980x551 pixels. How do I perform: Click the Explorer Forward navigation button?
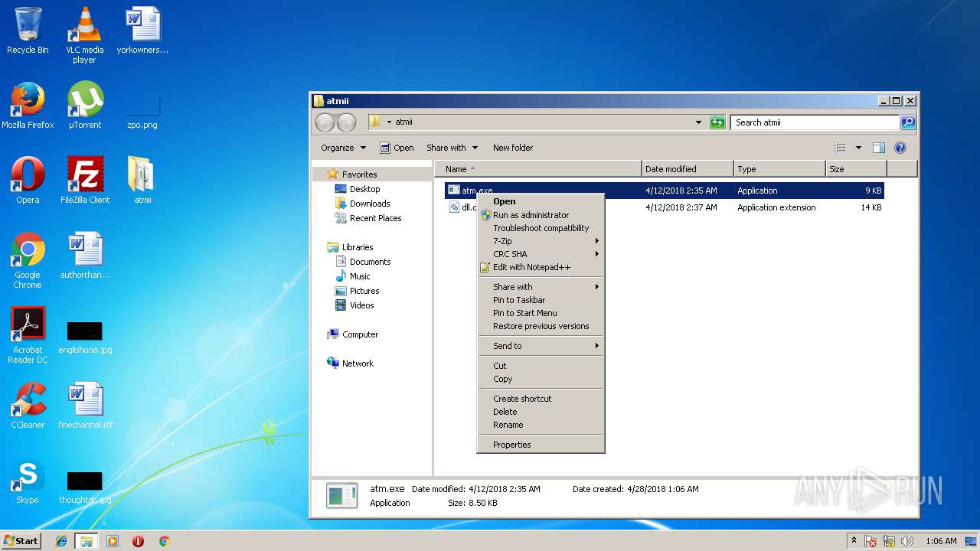pos(346,122)
